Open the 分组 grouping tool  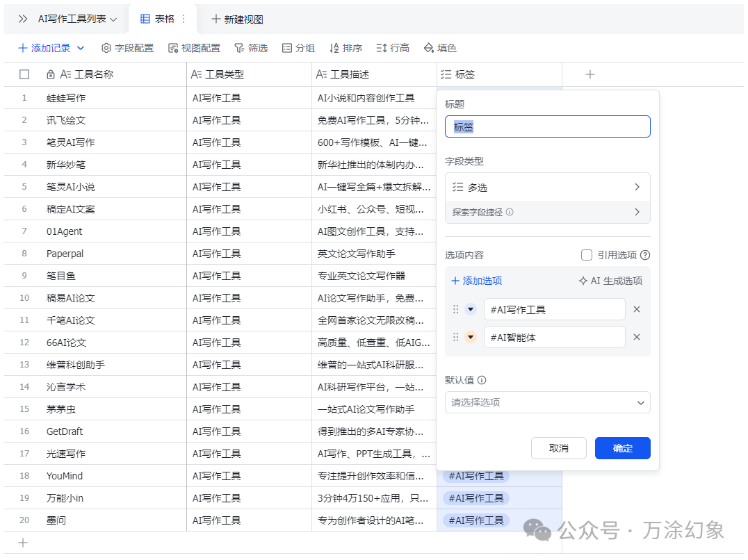[x=298, y=48]
